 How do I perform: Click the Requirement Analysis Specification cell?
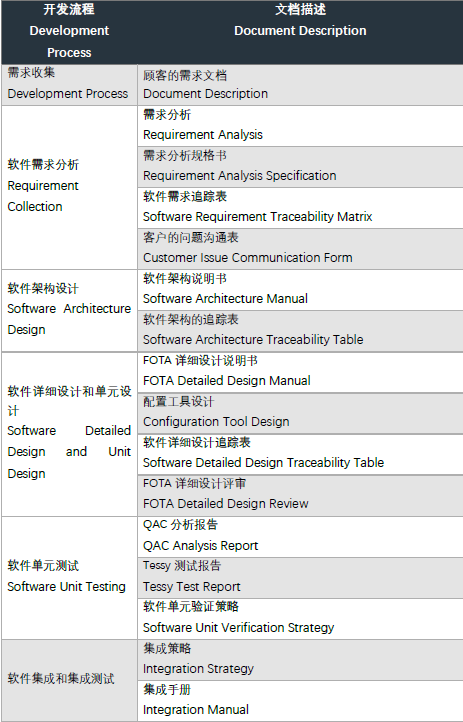click(x=300, y=167)
